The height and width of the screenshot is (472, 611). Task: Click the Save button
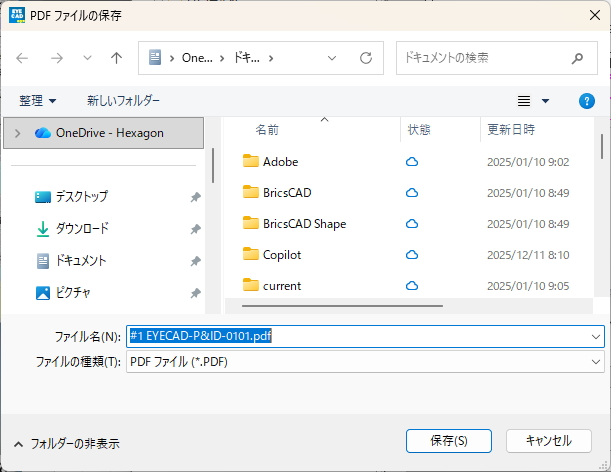click(x=447, y=440)
